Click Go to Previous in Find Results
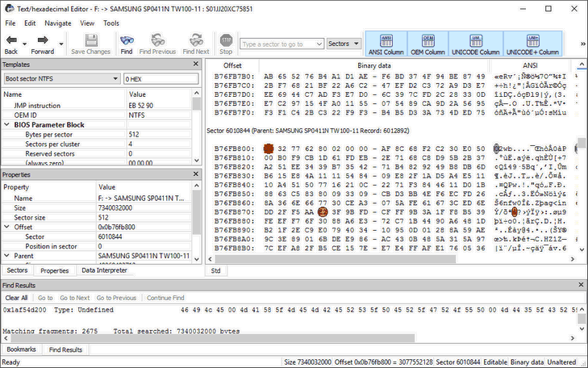Image resolution: width=588 pixels, height=368 pixels. pos(116,298)
